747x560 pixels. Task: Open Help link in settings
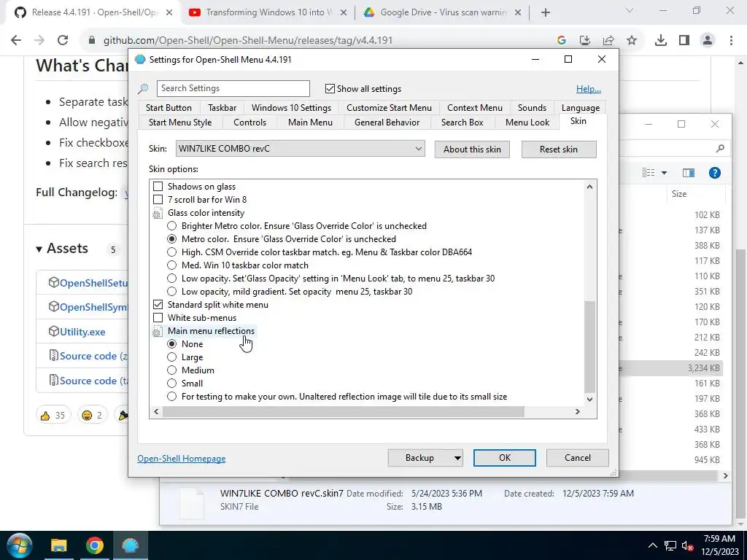[x=589, y=88]
